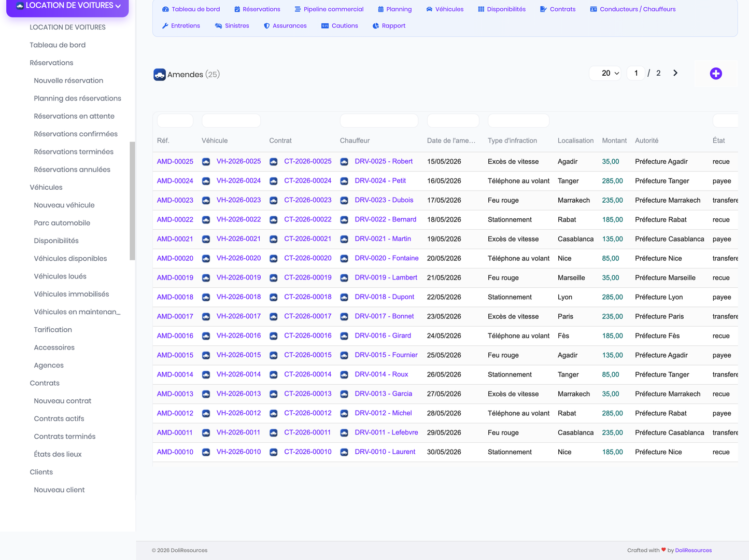Open Entretiens tab
The width and height of the screenshot is (749, 560).
coord(181,26)
